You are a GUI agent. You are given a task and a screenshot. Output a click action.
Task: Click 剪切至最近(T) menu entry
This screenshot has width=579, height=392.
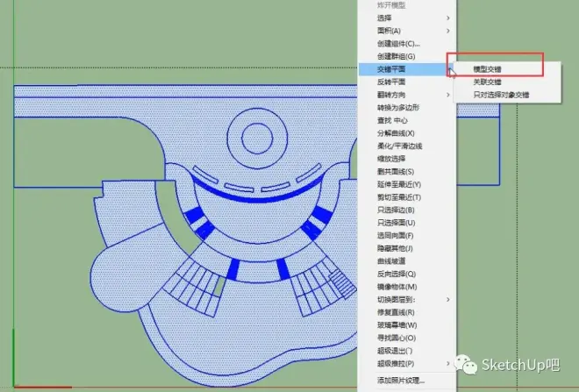pyautogui.click(x=407, y=197)
